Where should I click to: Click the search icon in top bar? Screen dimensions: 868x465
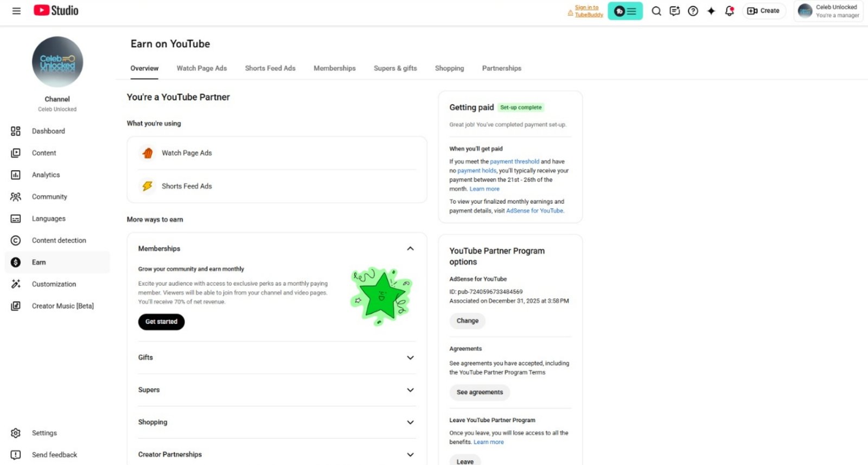tap(656, 11)
